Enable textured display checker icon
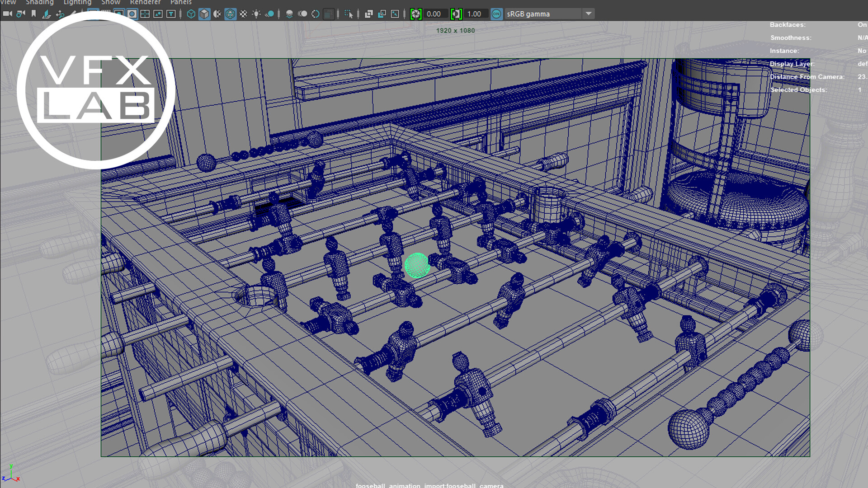This screenshot has width=868, height=488. point(243,14)
